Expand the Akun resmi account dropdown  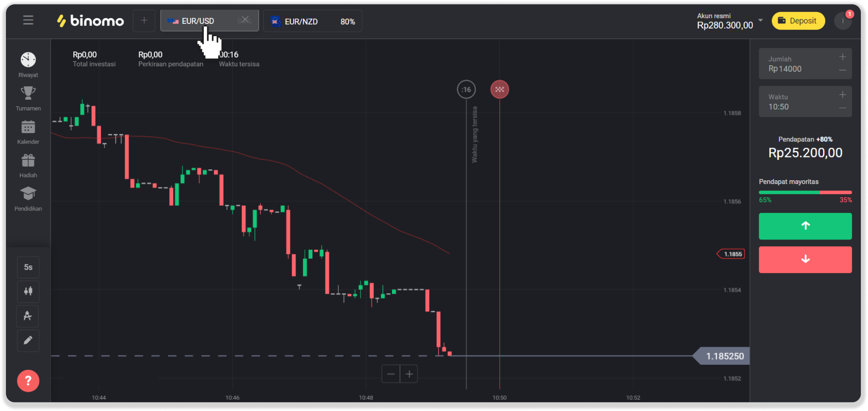[760, 20]
